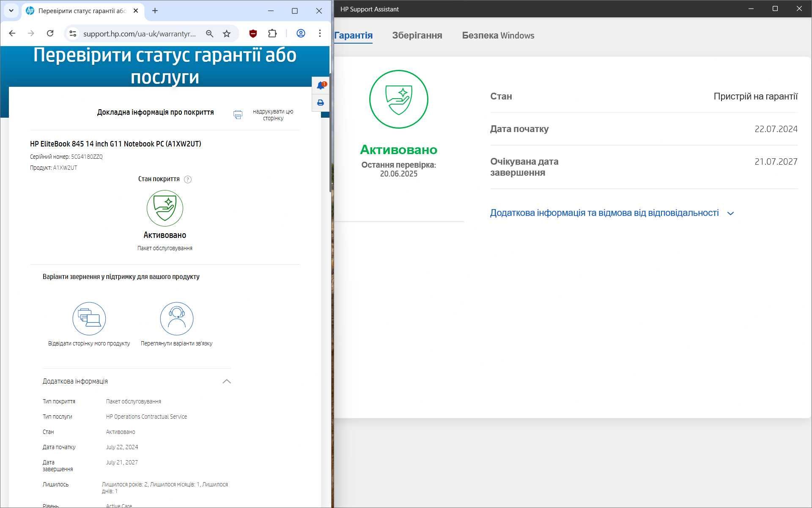Bookmark this page with the star icon
Image resolution: width=812 pixels, height=508 pixels.
[227, 33]
